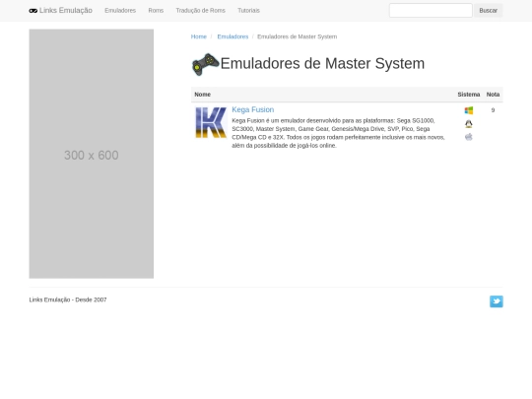Click the Nome column header
The image size is (532, 399).
tap(203, 95)
